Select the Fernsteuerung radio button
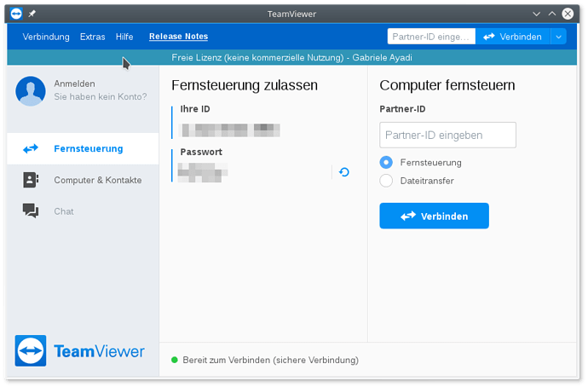 click(386, 162)
